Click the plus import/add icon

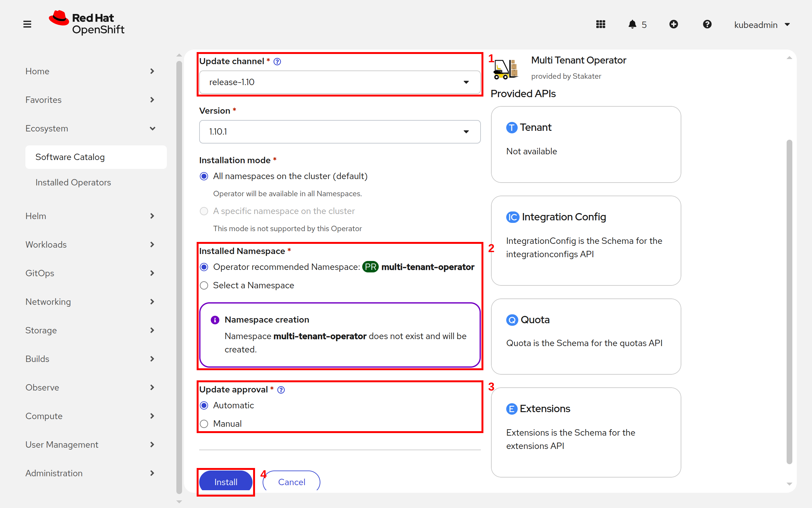tap(673, 24)
